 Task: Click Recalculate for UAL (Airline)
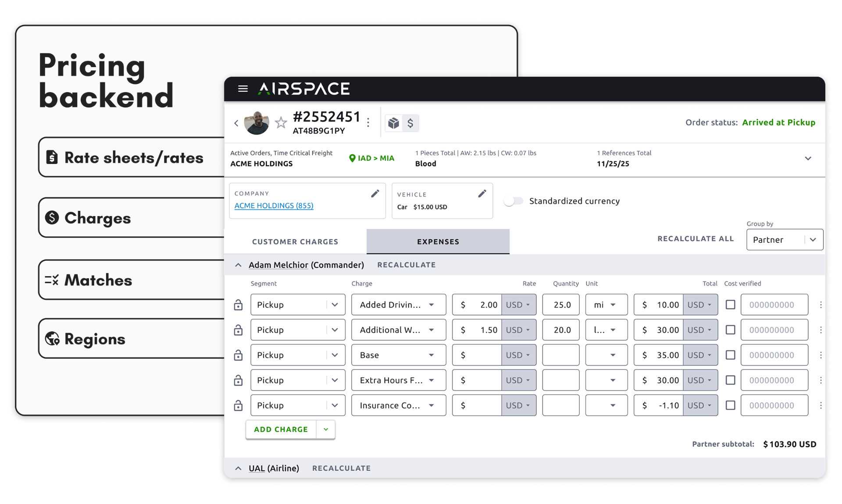(x=341, y=468)
